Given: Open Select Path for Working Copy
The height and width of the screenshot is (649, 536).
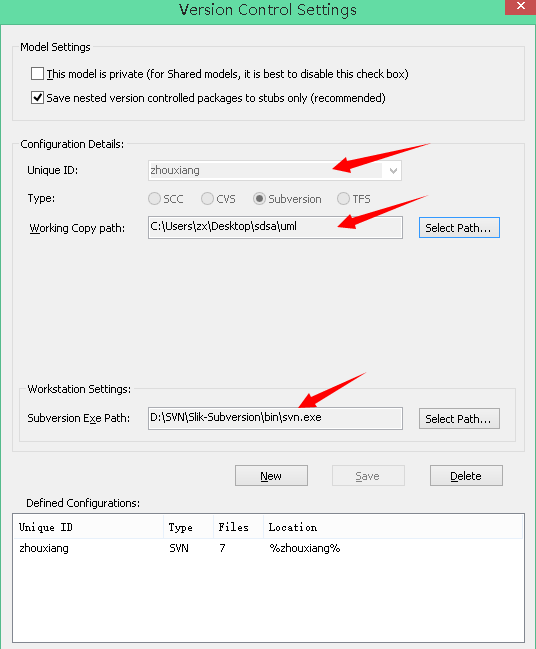Looking at the screenshot, I should pos(459,228).
